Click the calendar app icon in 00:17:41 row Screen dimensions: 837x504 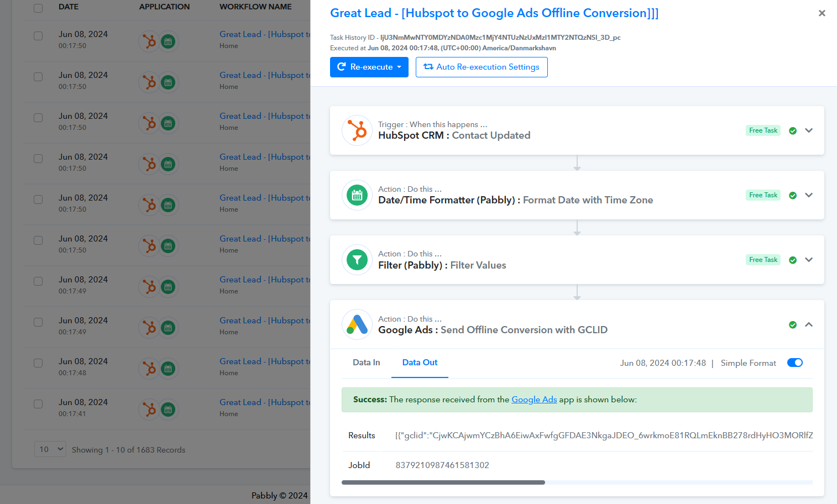168,410
